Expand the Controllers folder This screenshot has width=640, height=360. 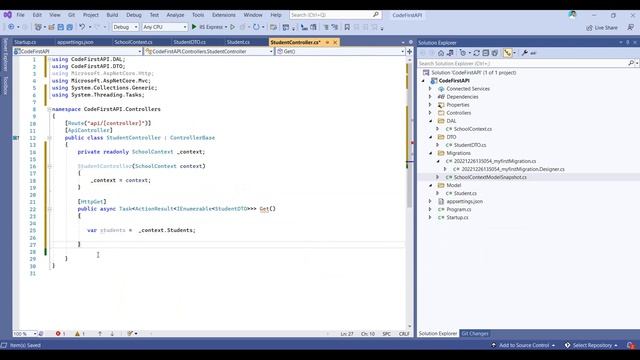click(x=430, y=113)
